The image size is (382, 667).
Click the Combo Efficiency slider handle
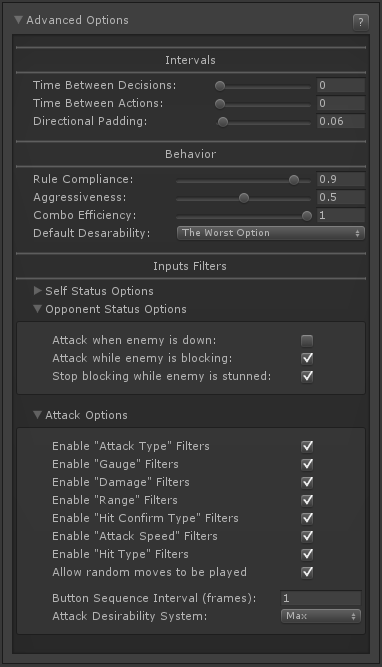tap(307, 216)
